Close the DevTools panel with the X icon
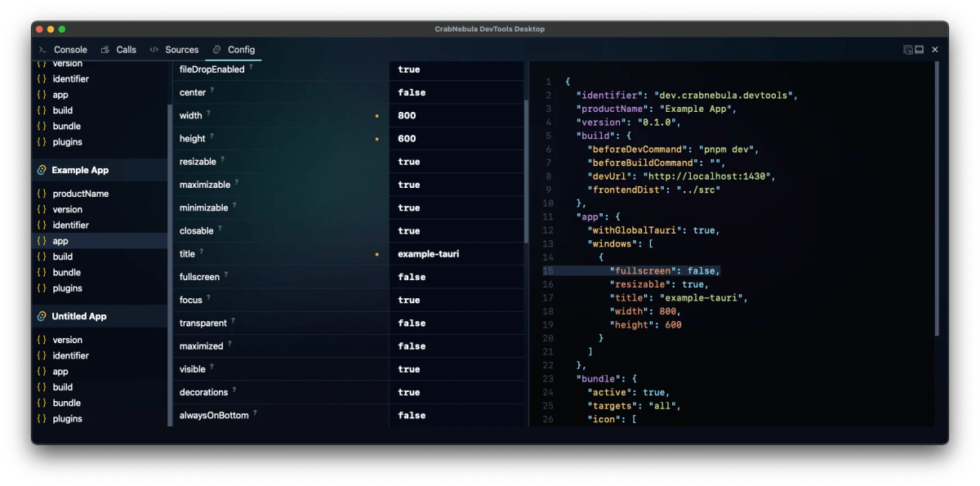The width and height of the screenshot is (980, 486). point(935,50)
